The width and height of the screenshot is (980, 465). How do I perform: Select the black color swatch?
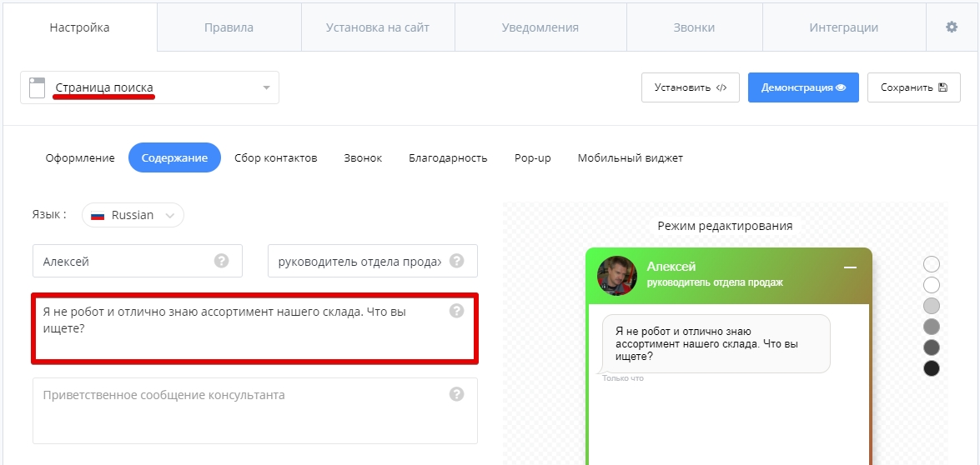click(932, 368)
